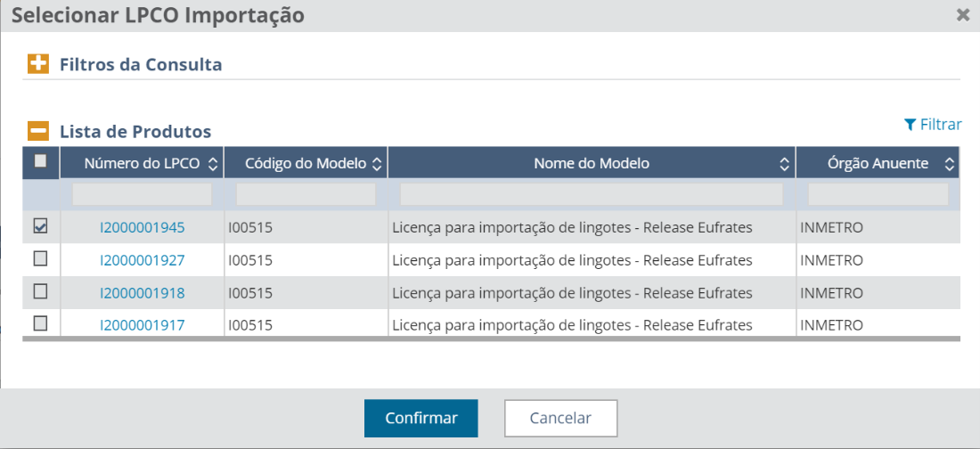Open LPCO link I2000001945
This screenshot has width=980, height=449.
click(143, 227)
